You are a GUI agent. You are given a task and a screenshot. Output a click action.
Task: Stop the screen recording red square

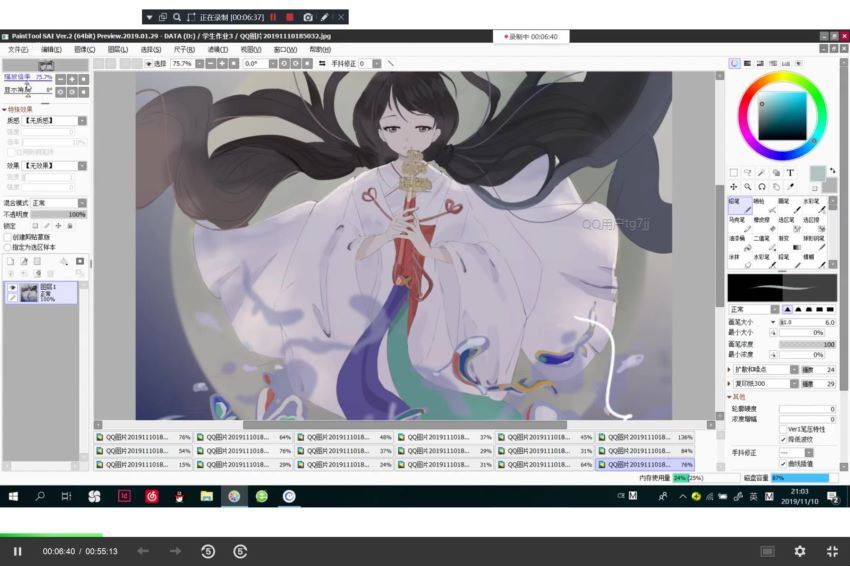(289, 17)
